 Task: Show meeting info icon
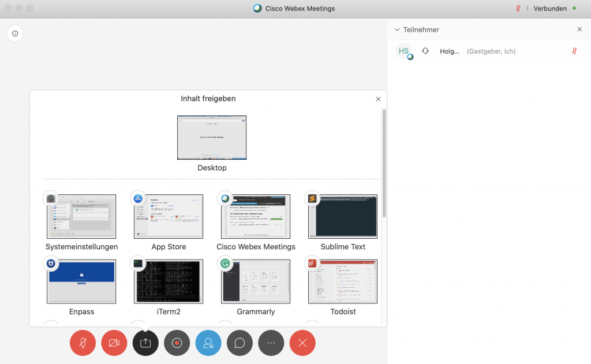[x=15, y=33]
